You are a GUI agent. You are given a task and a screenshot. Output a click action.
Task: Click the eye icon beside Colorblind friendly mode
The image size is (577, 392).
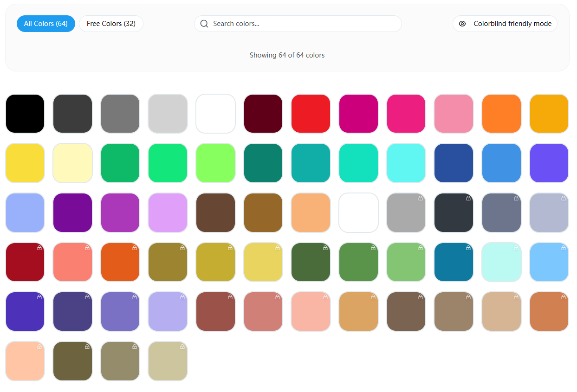(x=462, y=24)
